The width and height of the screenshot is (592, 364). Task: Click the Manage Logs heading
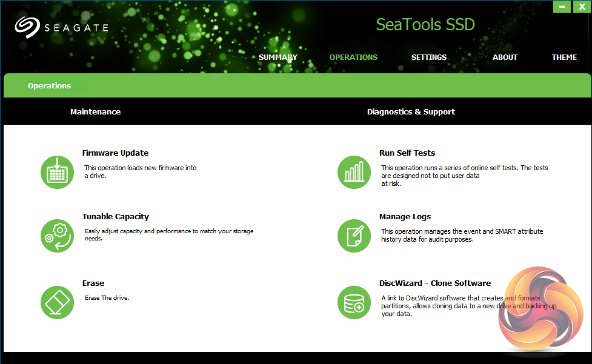(405, 216)
